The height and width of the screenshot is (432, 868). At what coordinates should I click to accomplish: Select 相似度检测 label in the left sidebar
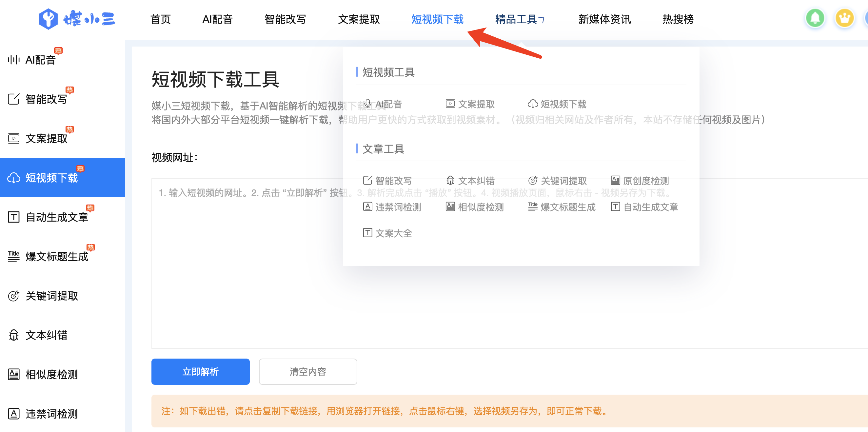[52, 374]
